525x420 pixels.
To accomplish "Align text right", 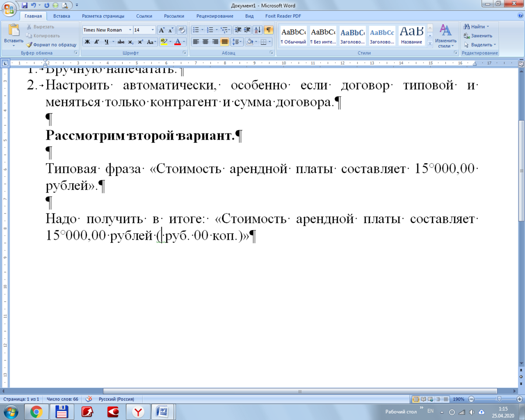I will click(215, 42).
